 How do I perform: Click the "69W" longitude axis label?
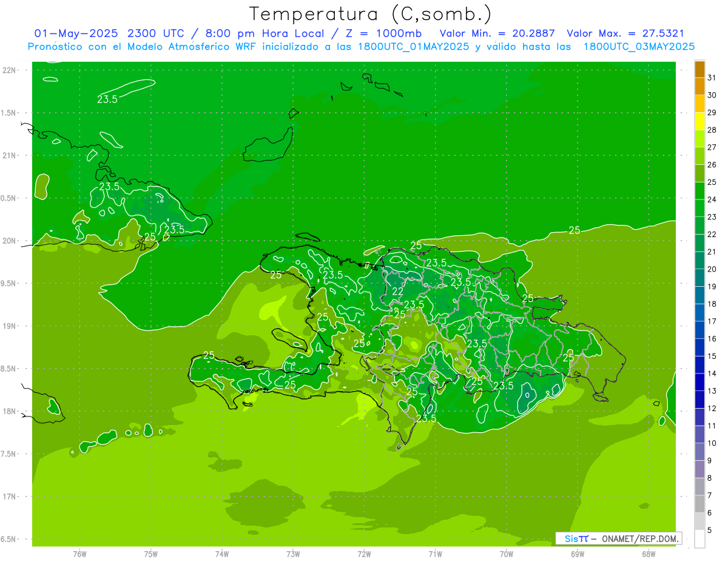tap(578, 554)
